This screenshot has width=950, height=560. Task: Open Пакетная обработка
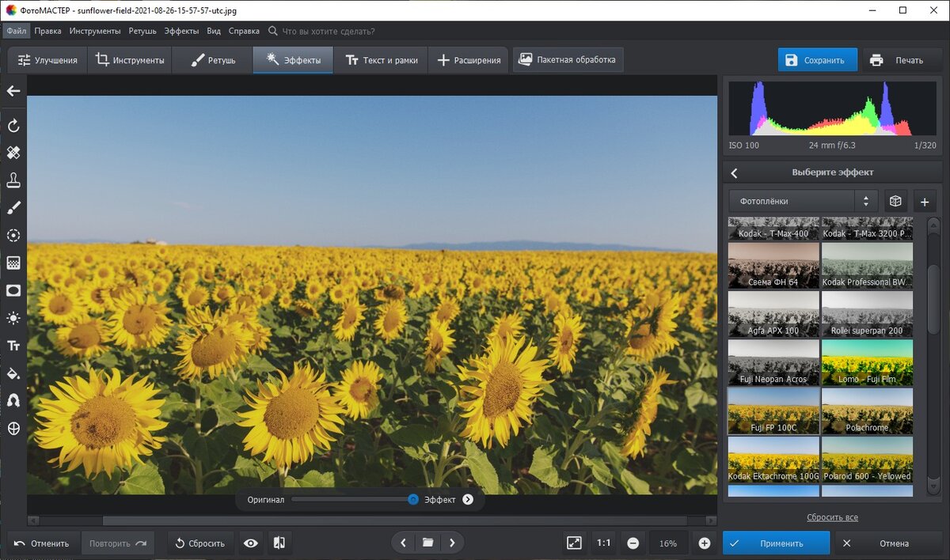pyautogui.click(x=568, y=60)
